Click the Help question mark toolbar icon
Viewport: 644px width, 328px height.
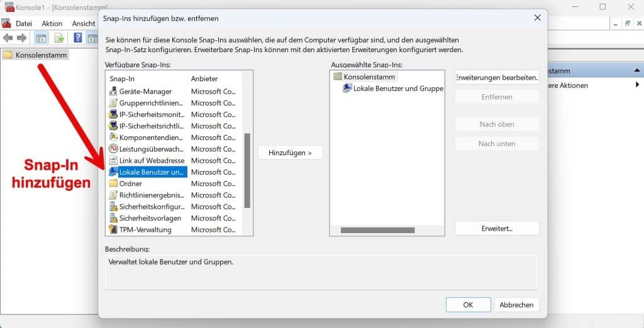click(x=78, y=38)
